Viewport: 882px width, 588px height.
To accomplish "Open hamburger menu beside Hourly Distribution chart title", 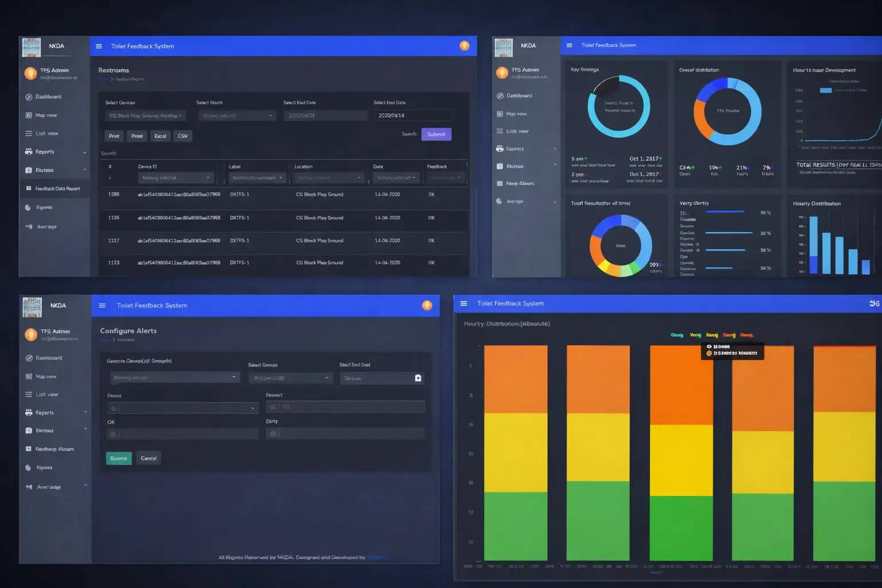I will [463, 304].
